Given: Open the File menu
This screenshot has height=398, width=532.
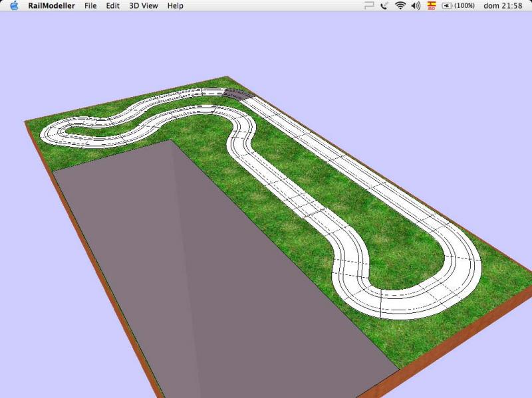Looking at the screenshot, I should pos(90,5).
